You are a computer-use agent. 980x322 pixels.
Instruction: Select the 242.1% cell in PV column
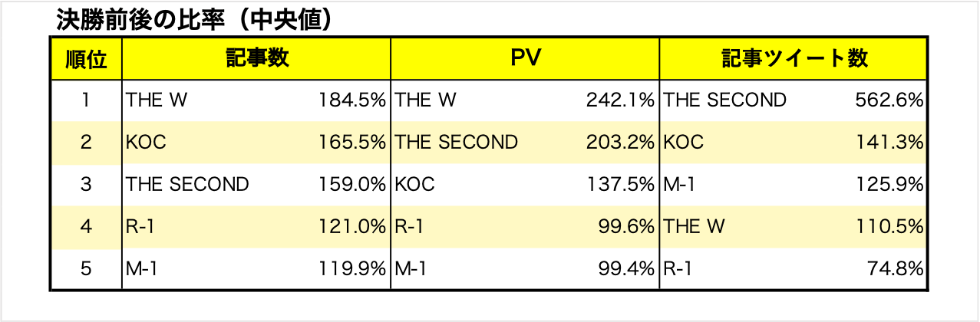(x=620, y=100)
